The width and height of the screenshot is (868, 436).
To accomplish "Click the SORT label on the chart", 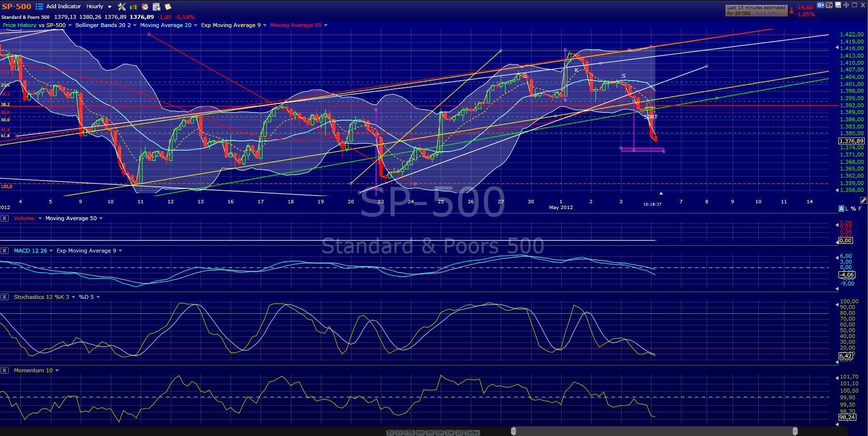I will point(651,117).
